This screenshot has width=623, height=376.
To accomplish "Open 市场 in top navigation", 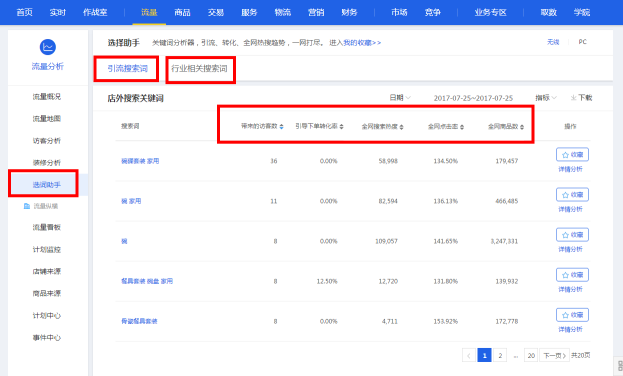I will [399, 12].
